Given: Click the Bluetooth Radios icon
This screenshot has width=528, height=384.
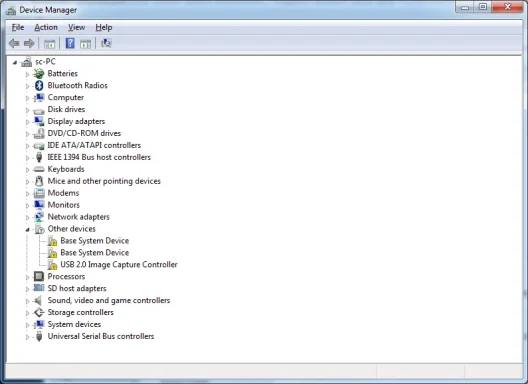Looking at the screenshot, I should (39, 86).
